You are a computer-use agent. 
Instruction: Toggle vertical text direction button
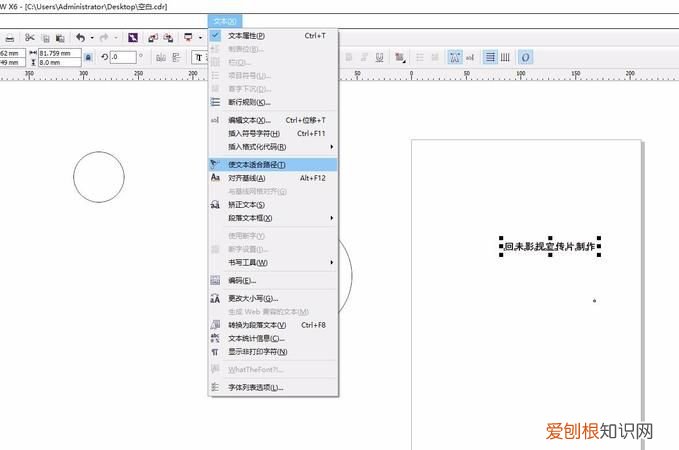(x=505, y=57)
